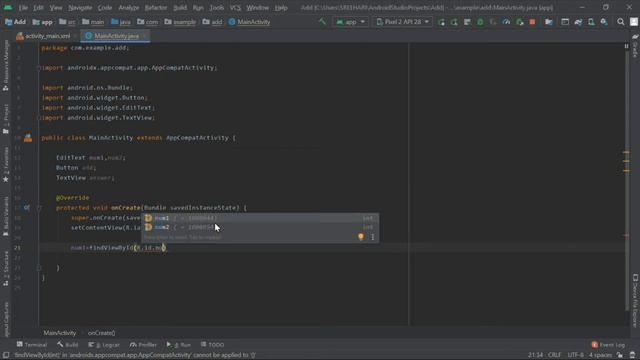The image size is (640, 360).
Task: Click the MainActivity breadcrumb in navigation bar
Action: click(249, 22)
